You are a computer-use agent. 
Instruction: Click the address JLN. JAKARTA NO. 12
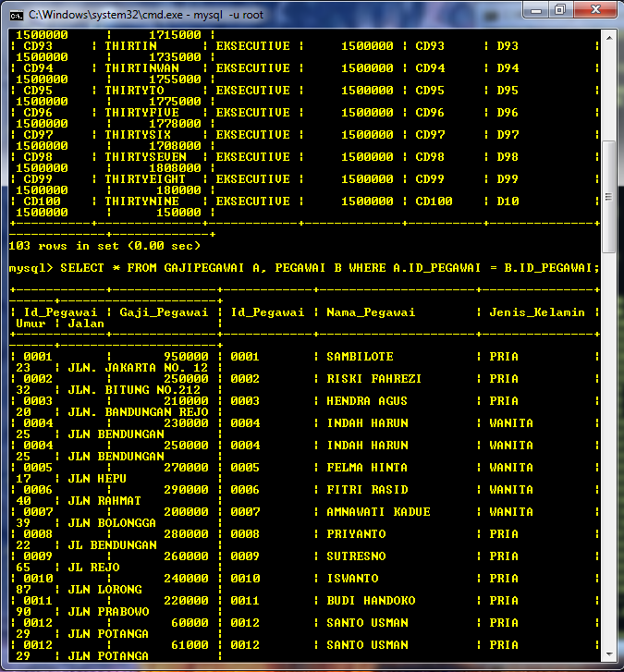pos(138,368)
